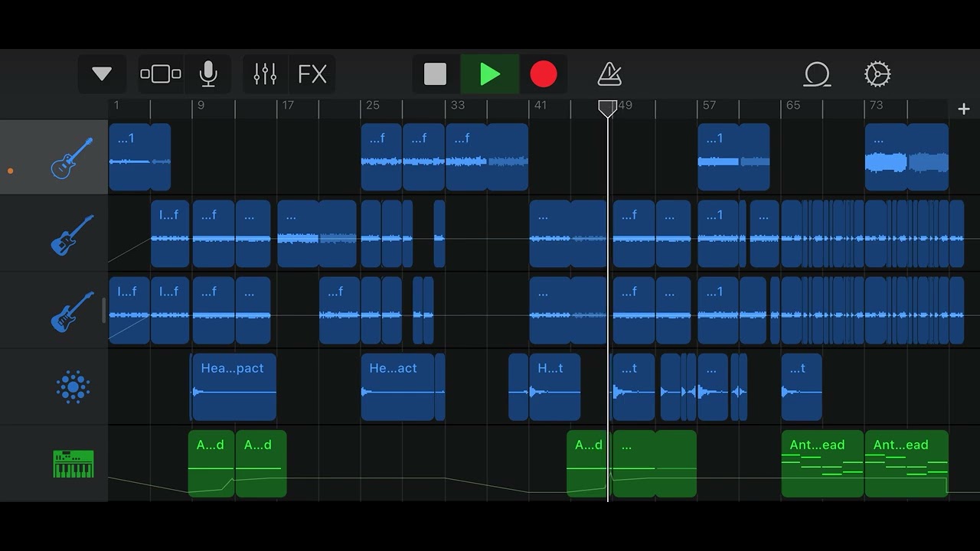Tap the microphone input icon
Screen dimensions: 980x551
click(x=208, y=74)
